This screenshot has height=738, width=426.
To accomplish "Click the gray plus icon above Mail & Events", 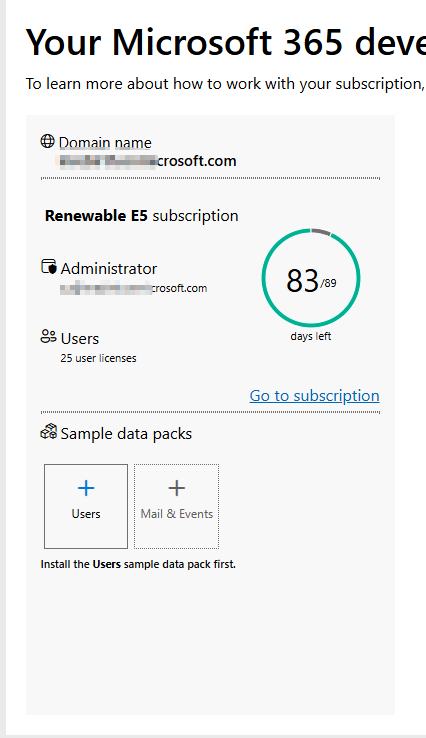I will point(177,488).
